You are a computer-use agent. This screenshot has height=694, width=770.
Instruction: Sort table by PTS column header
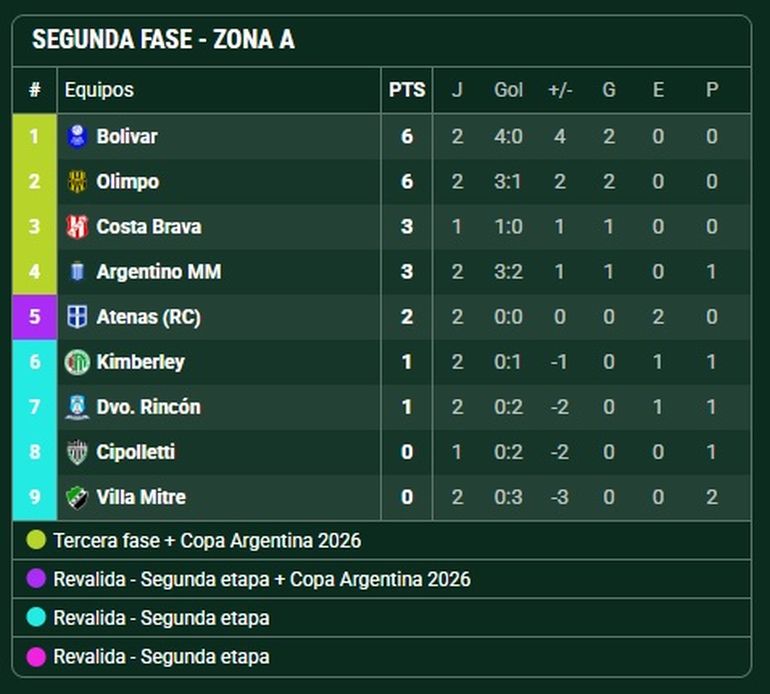407,90
